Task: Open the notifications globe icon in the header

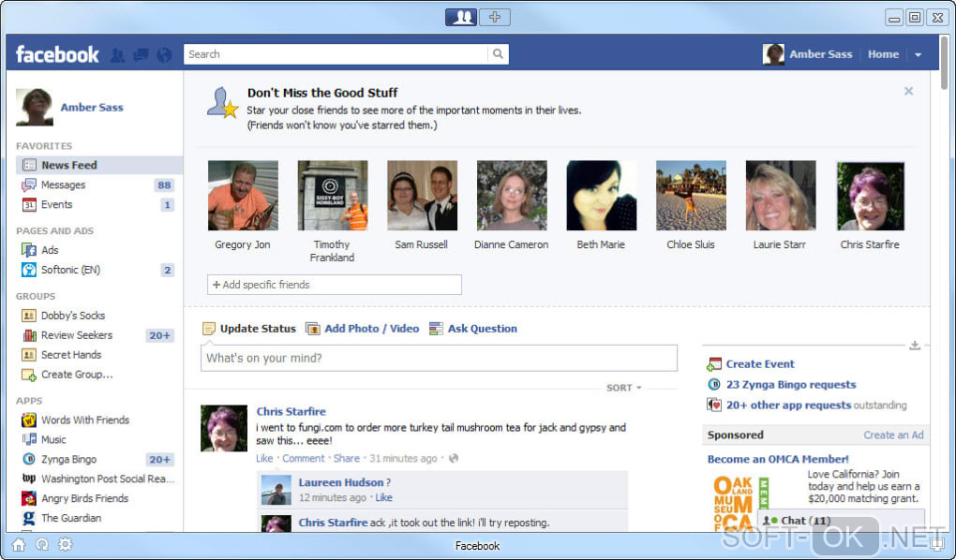Action: (164, 55)
